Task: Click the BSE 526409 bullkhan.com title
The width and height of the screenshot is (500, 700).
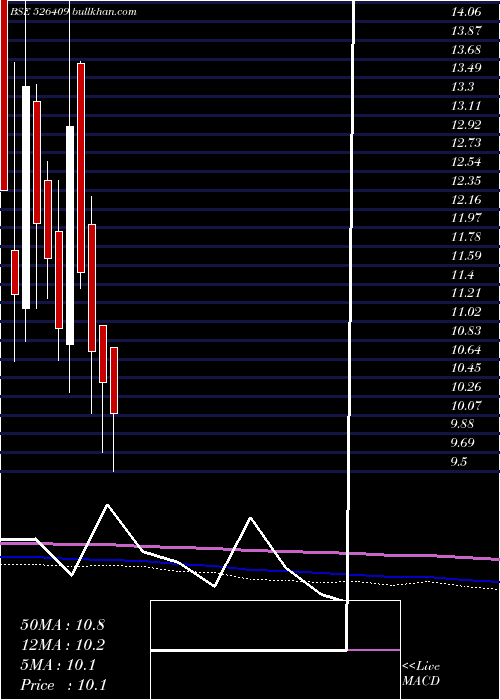Action: coord(74,12)
